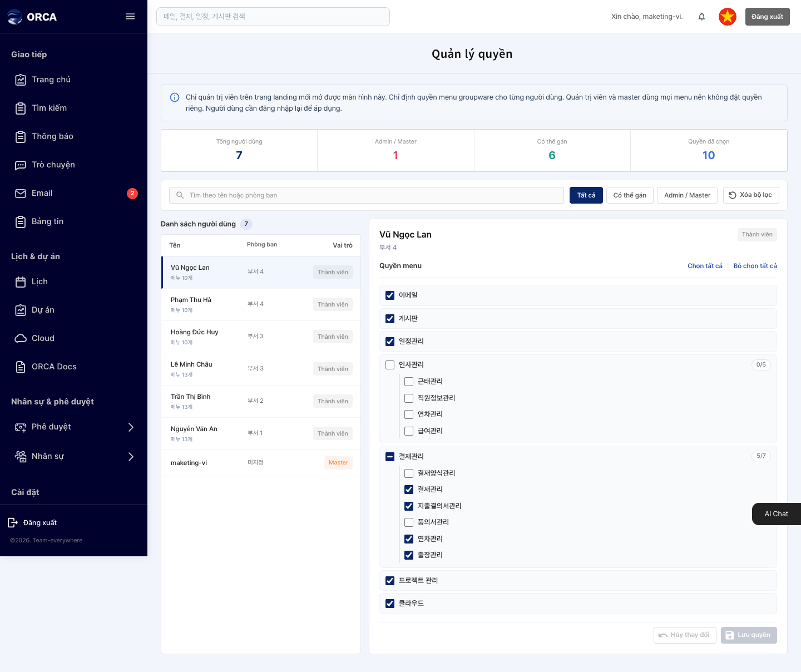Screen dimensions: 801x672
Task: Click the Bỏ chọn tất cả link
Action: pyautogui.click(x=755, y=266)
